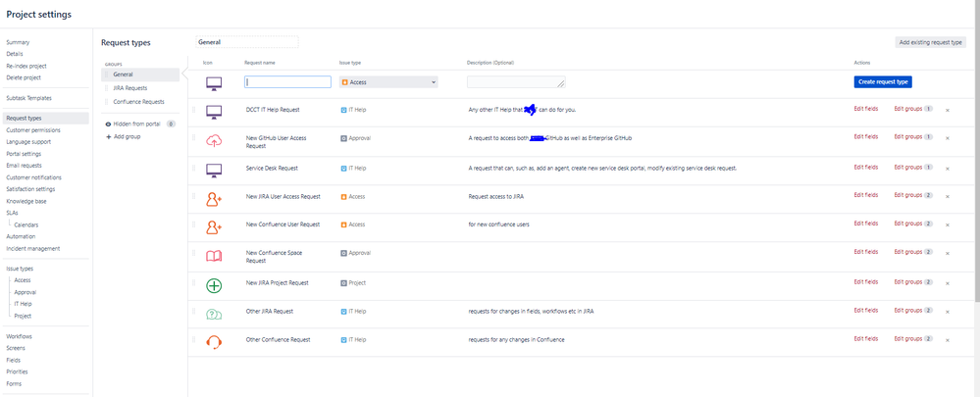Click the green plus icon for New JIRA Project Request
Viewport: 980px width, 397px height.
tap(214, 285)
